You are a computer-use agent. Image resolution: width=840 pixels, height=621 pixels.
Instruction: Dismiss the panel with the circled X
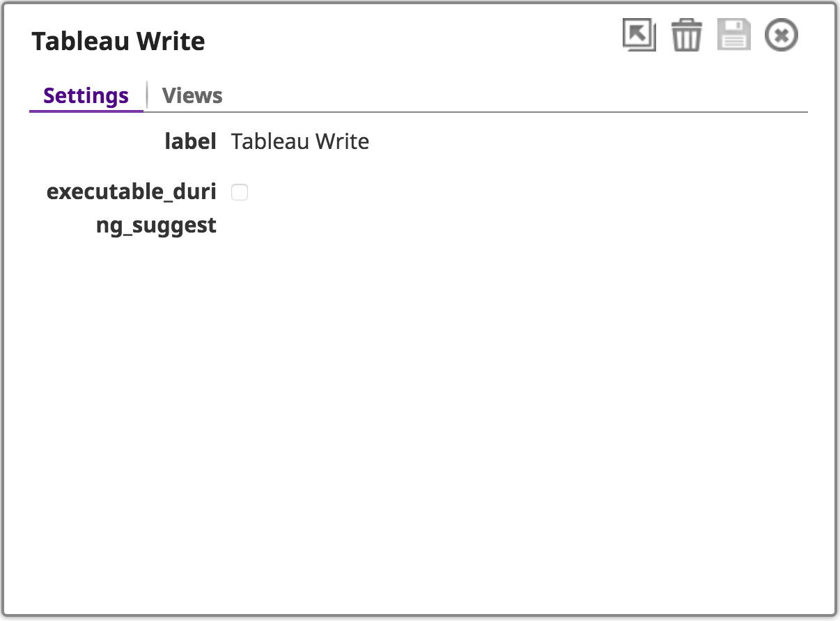(x=781, y=35)
